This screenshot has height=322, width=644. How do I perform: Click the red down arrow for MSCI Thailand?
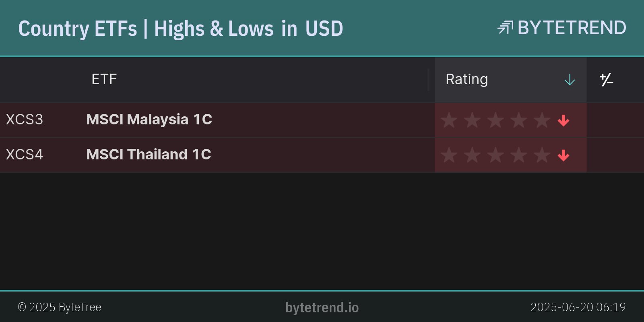(563, 155)
